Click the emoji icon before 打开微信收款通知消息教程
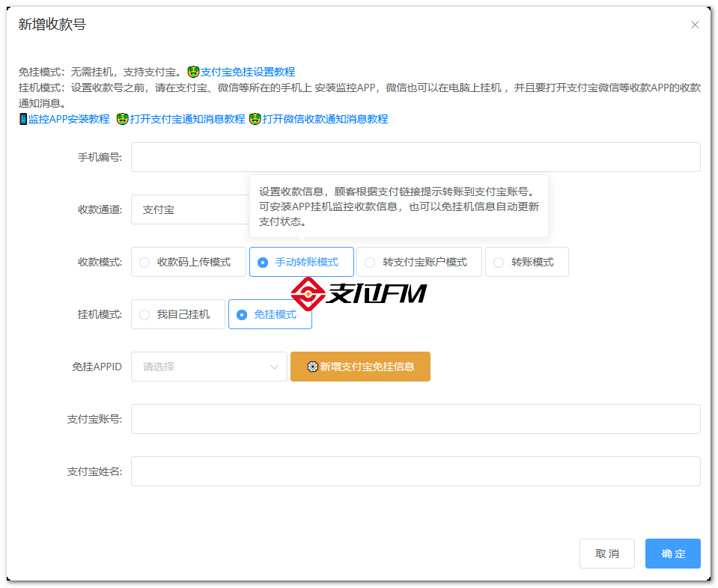 click(x=255, y=119)
